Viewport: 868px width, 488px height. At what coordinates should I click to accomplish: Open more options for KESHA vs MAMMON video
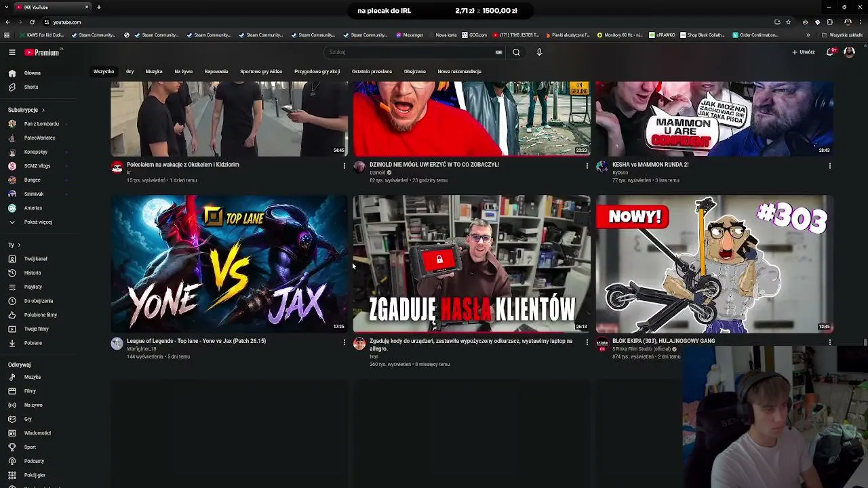pos(830,166)
